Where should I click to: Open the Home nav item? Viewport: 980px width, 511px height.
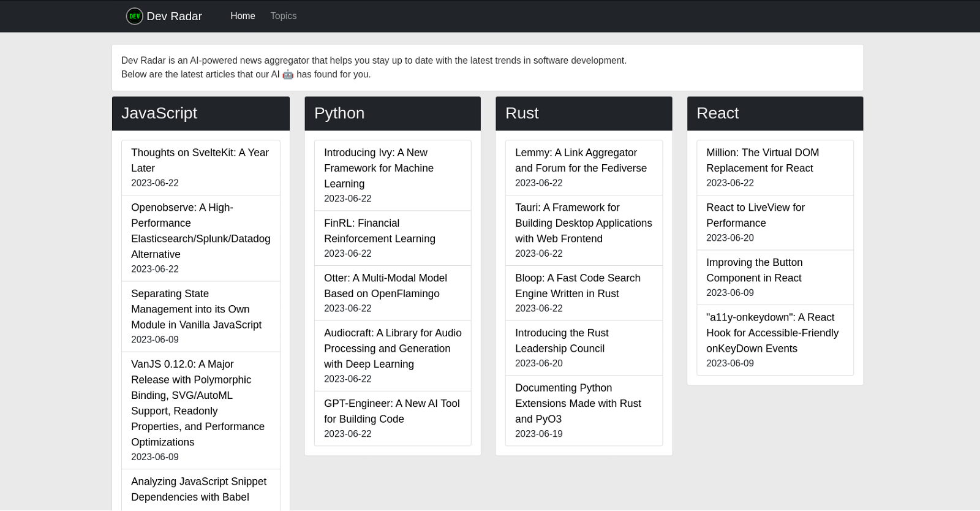click(243, 16)
